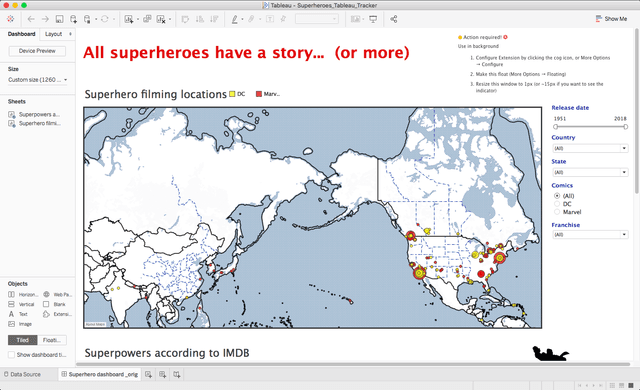This screenshot has width=640, height=390.
Task: Open the Data Source tab
Action: click(22, 374)
